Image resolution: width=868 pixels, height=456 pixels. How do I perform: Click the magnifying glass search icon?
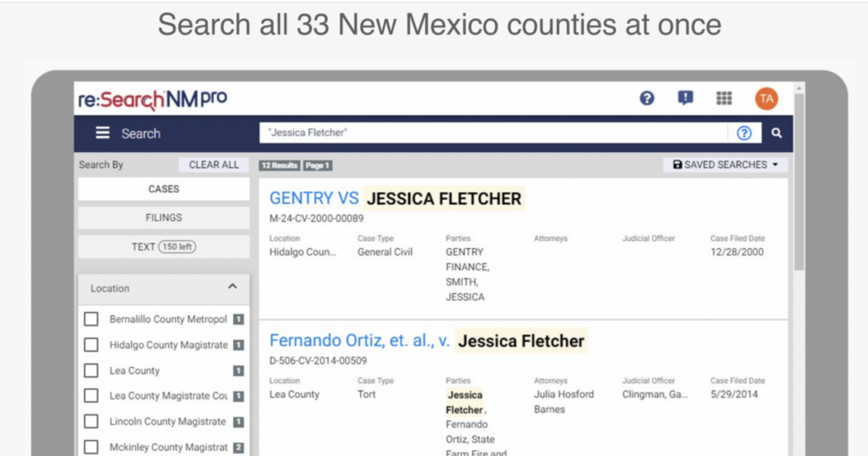point(777,133)
